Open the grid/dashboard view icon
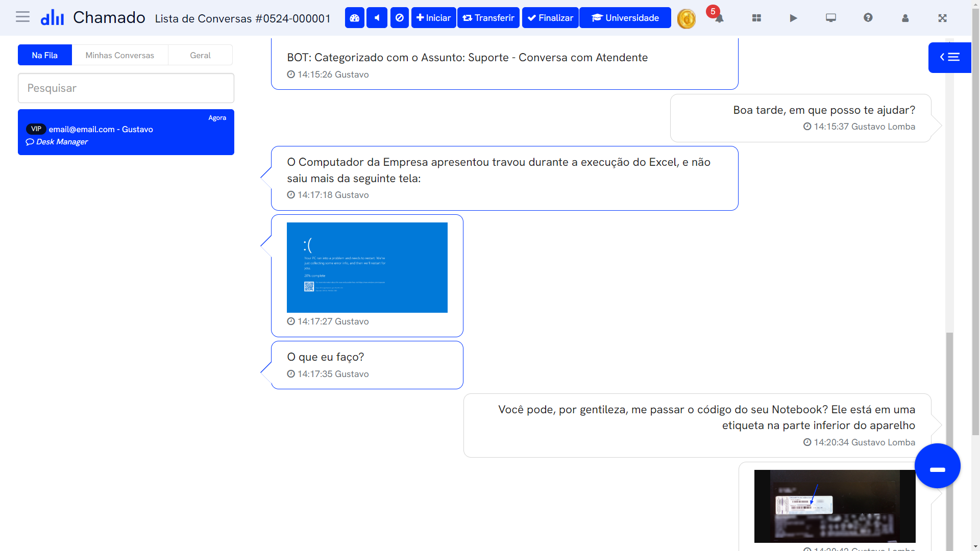The height and width of the screenshot is (551, 980). tap(756, 18)
